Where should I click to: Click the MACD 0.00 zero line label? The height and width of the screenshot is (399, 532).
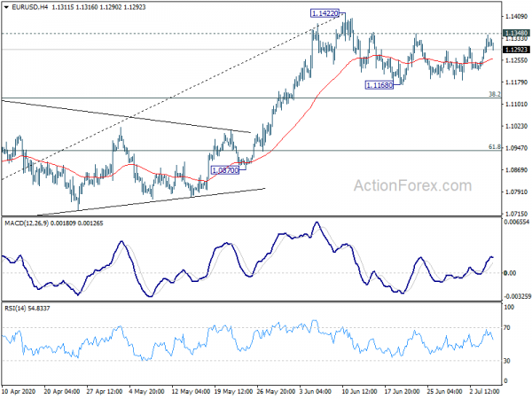pos(511,273)
